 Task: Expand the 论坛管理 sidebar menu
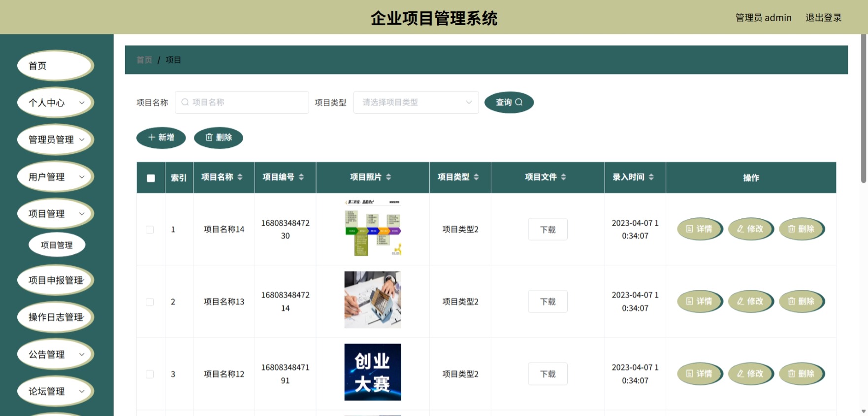55,391
